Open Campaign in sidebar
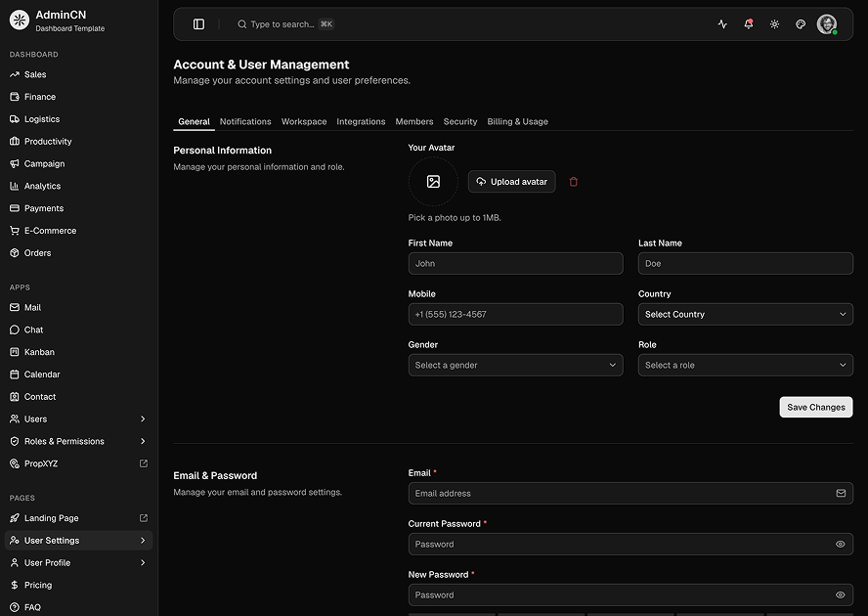The image size is (868, 616). point(78,163)
